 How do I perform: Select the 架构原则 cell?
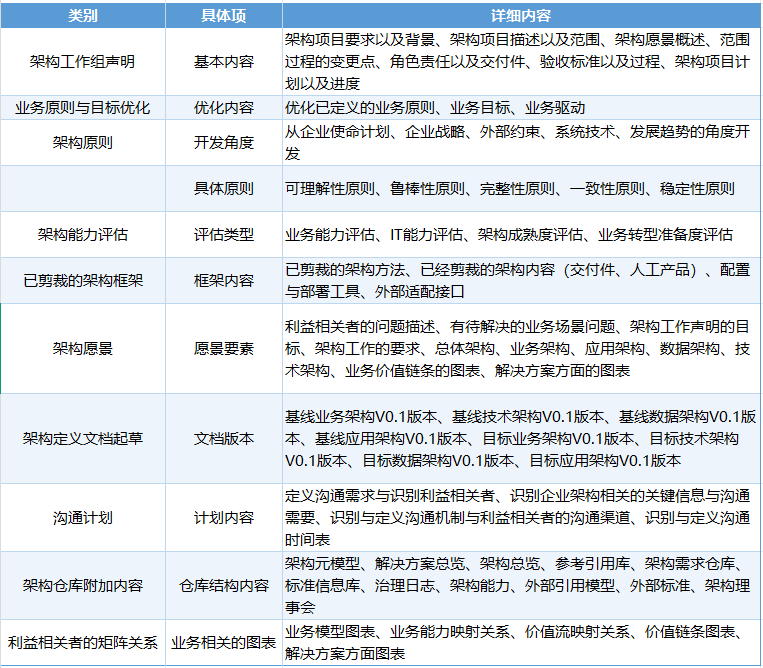point(83,143)
